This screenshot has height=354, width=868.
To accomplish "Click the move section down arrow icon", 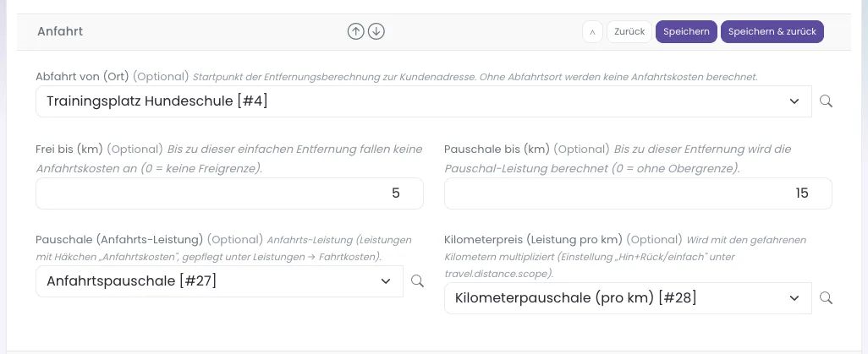I will [x=376, y=31].
